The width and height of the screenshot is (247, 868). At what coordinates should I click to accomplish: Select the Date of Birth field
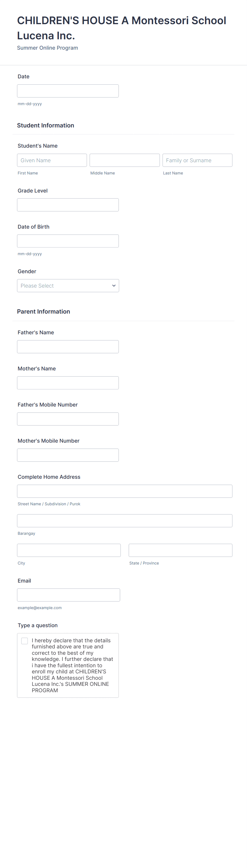pyautogui.click(x=68, y=241)
